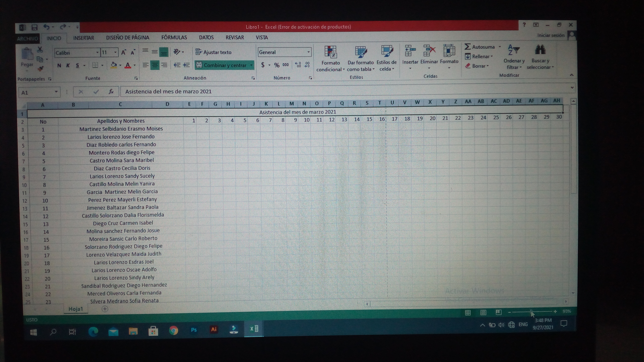Open the Calibri font name dropdown
The width and height of the screenshot is (644, 362).
tap(97, 53)
